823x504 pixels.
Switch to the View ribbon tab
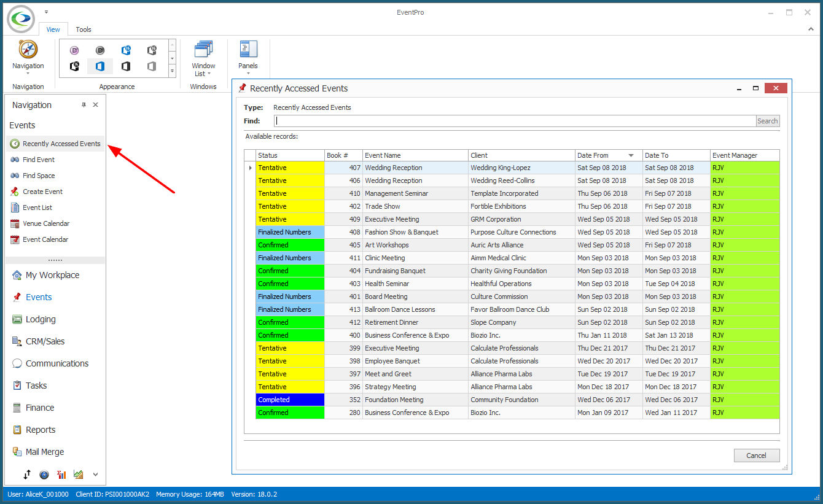(53, 29)
